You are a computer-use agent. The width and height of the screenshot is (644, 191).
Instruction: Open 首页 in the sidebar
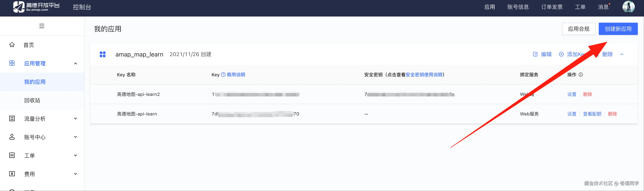29,45
